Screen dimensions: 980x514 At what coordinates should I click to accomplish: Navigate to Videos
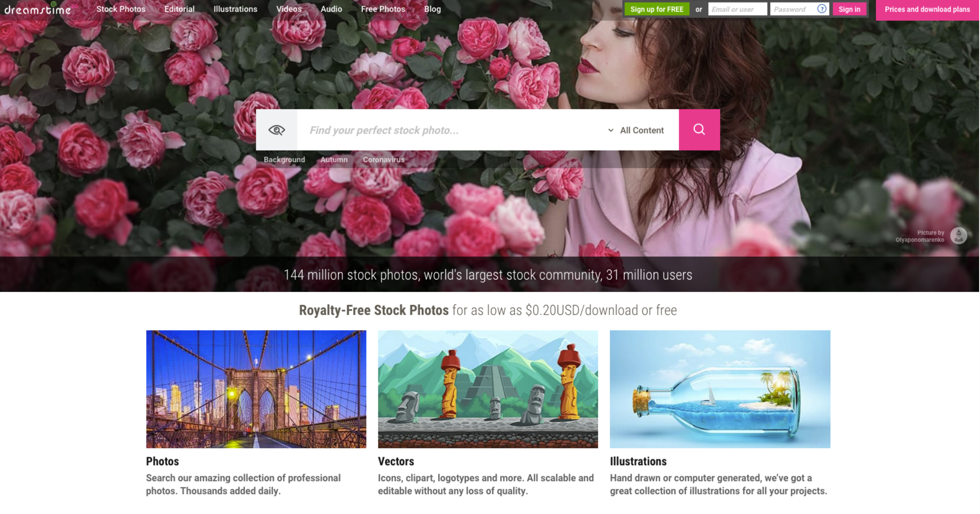289,9
